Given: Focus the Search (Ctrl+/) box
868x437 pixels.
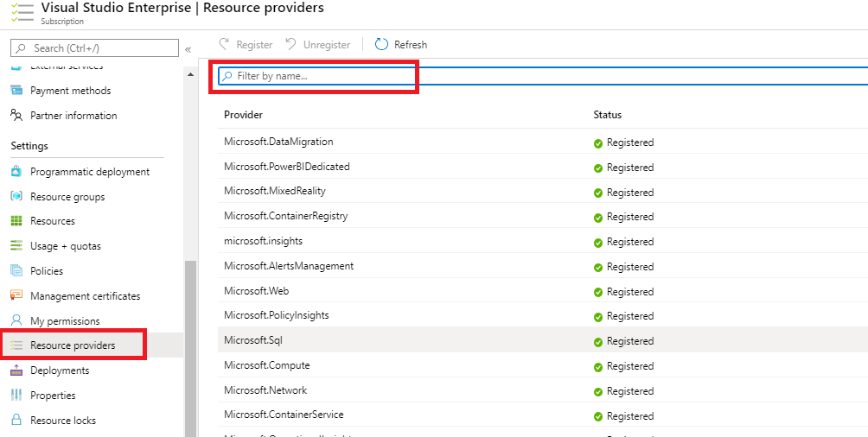Looking at the screenshot, I should (x=94, y=48).
